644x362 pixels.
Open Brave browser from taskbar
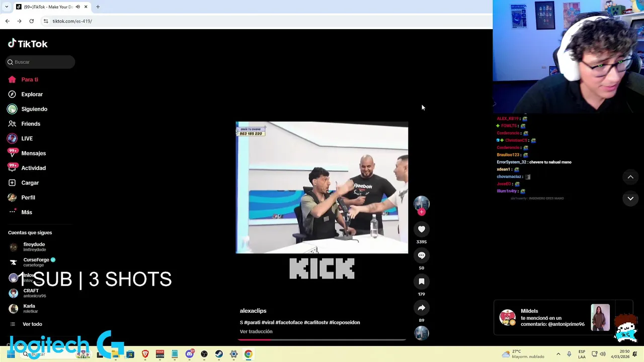tap(145, 354)
